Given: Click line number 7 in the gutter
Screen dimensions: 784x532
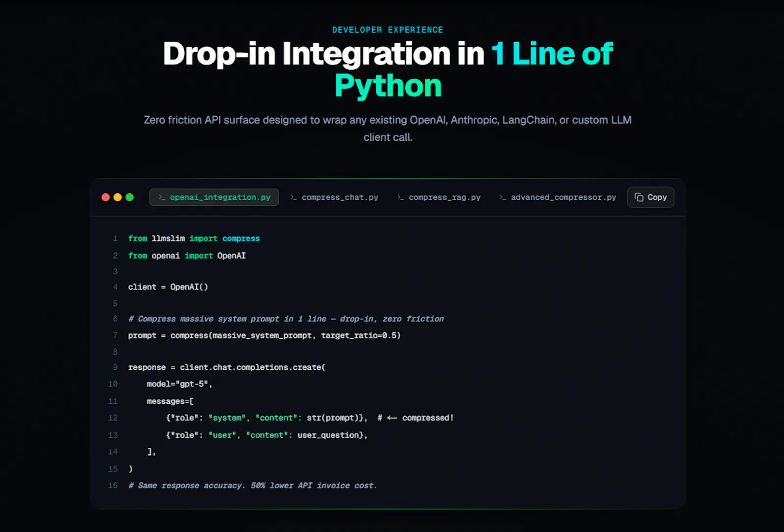Looking at the screenshot, I should (115, 336).
